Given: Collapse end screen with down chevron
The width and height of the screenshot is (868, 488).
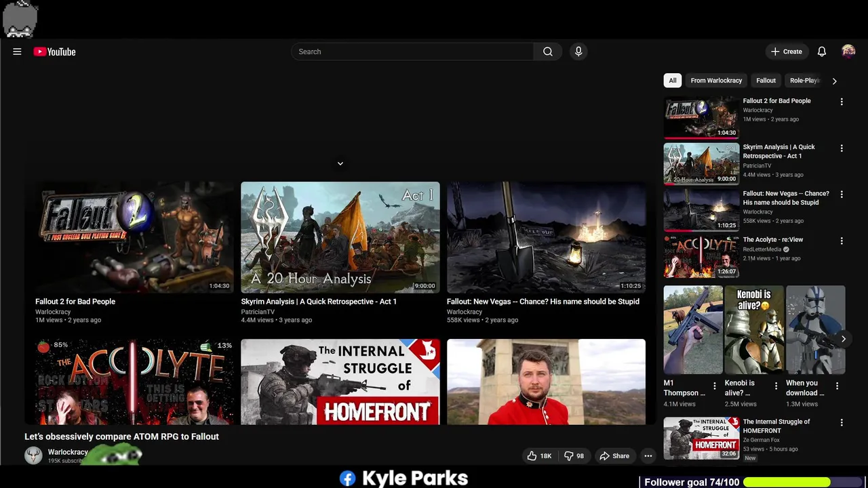Looking at the screenshot, I should (x=340, y=163).
